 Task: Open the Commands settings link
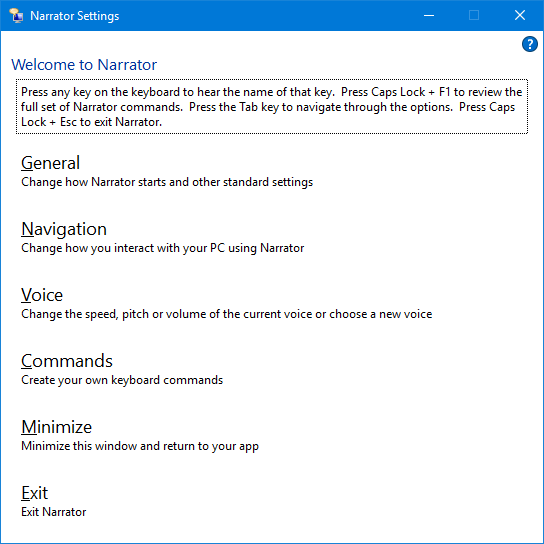point(67,361)
